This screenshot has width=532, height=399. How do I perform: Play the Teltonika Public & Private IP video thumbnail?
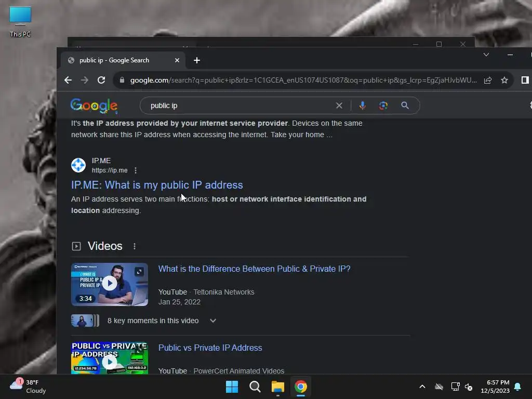click(109, 283)
